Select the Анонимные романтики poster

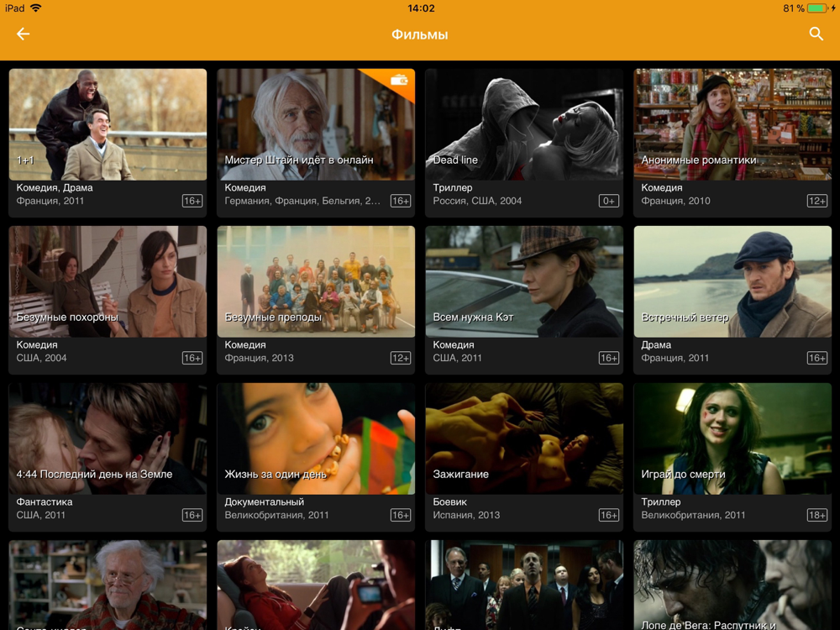732,124
